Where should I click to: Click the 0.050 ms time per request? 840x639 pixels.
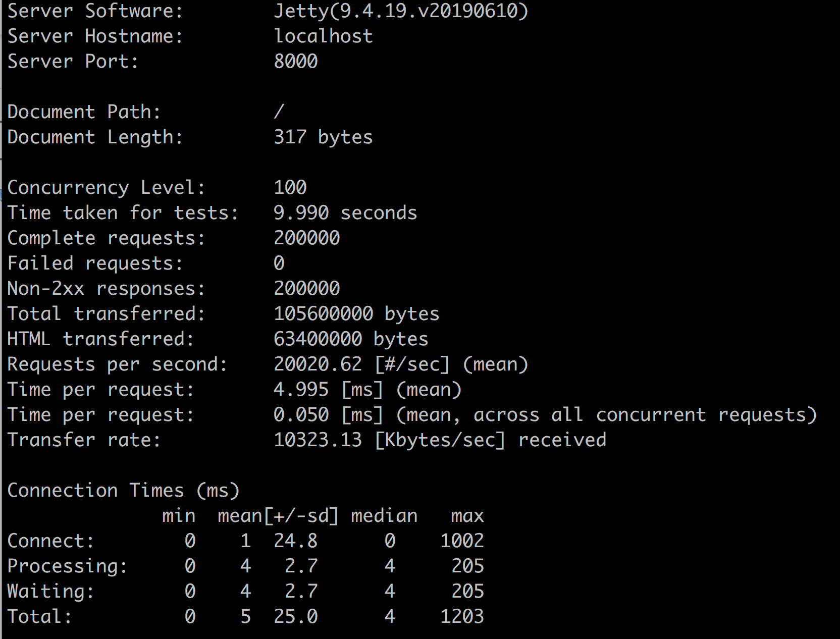coord(301,415)
